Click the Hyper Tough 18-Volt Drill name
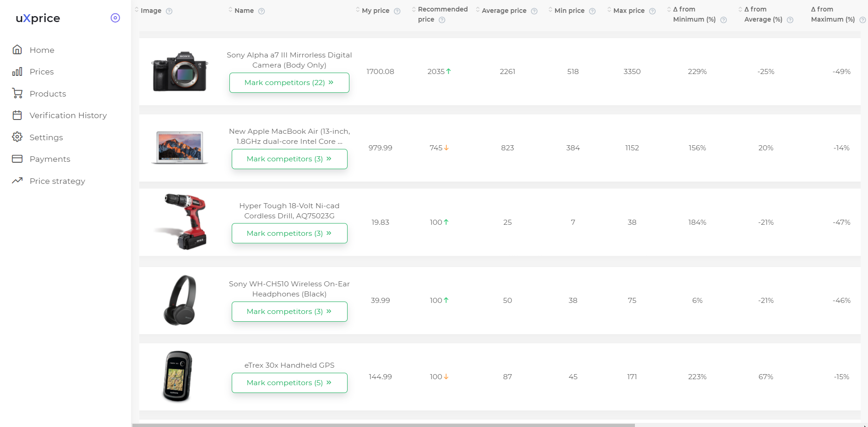This screenshot has width=868, height=427. coord(289,211)
